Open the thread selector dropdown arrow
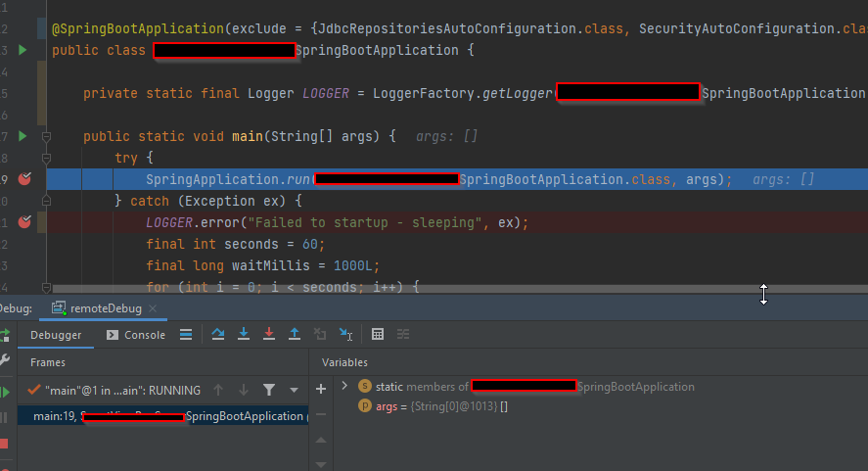This screenshot has height=471, width=868. 294,390
